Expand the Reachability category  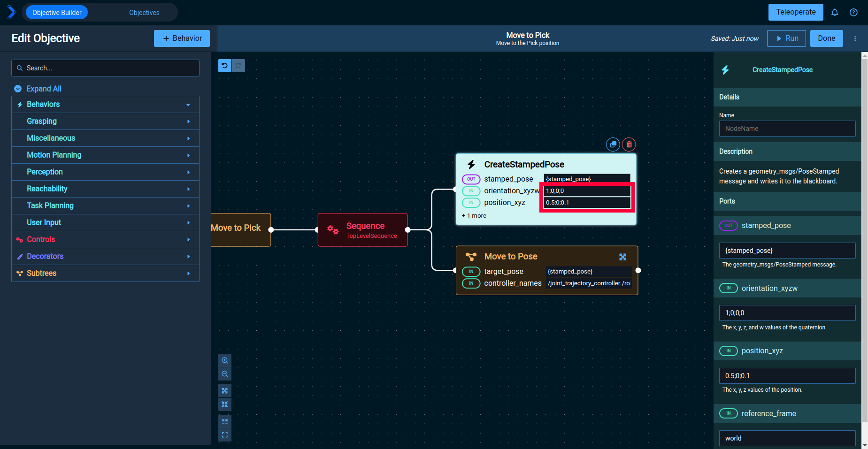[105, 189]
